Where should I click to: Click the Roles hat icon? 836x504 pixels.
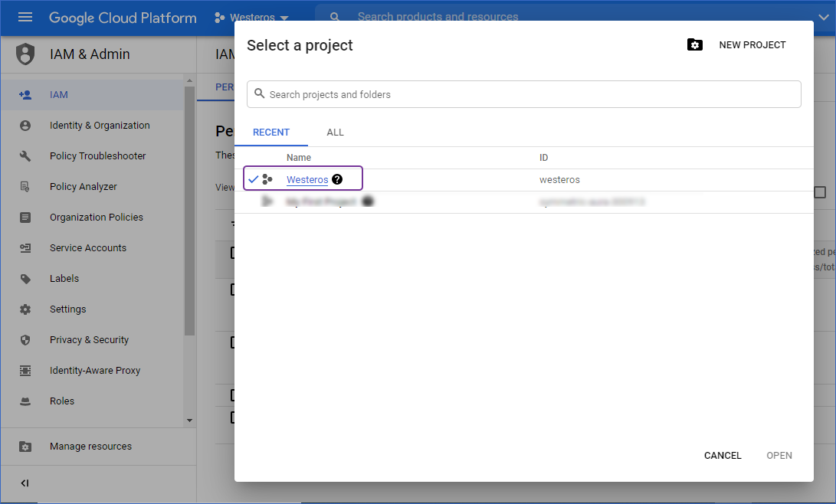click(25, 401)
